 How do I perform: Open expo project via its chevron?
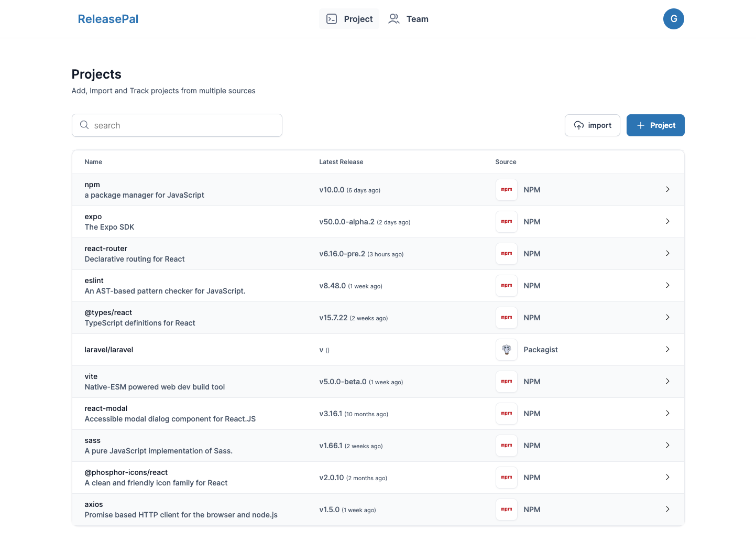pyautogui.click(x=667, y=221)
